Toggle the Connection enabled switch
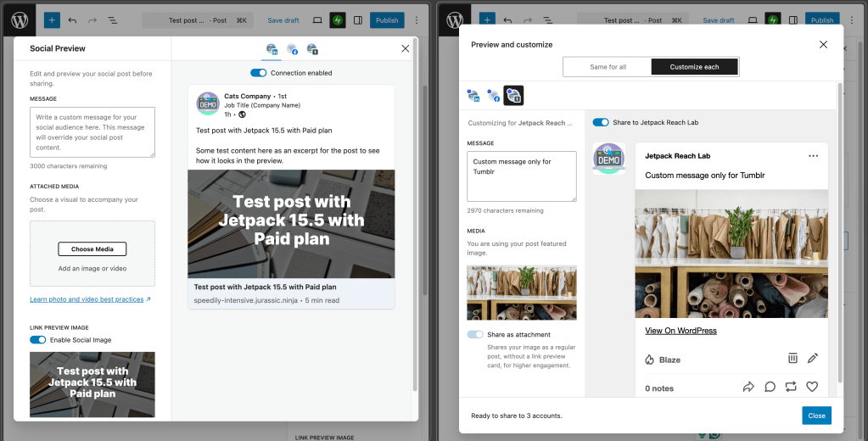 [258, 73]
